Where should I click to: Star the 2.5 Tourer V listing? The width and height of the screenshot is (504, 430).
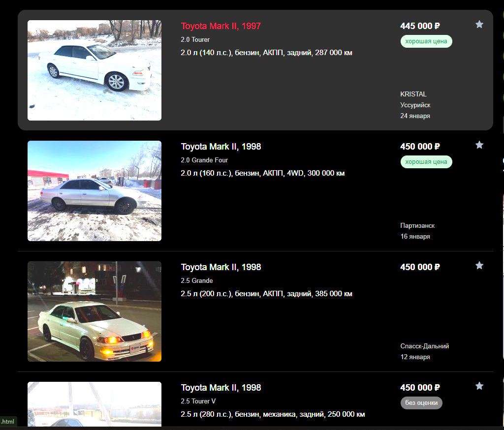pos(479,386)
